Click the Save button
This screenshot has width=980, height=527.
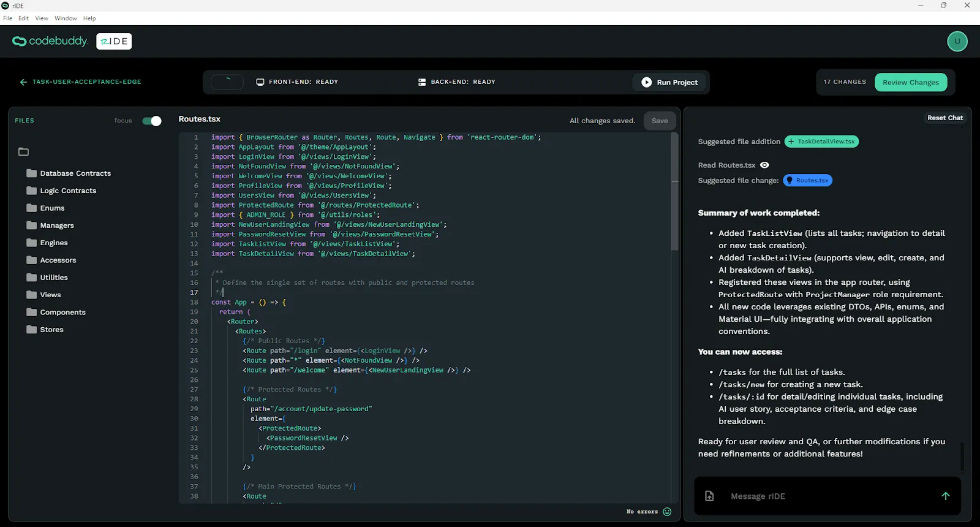coord(660,121)
